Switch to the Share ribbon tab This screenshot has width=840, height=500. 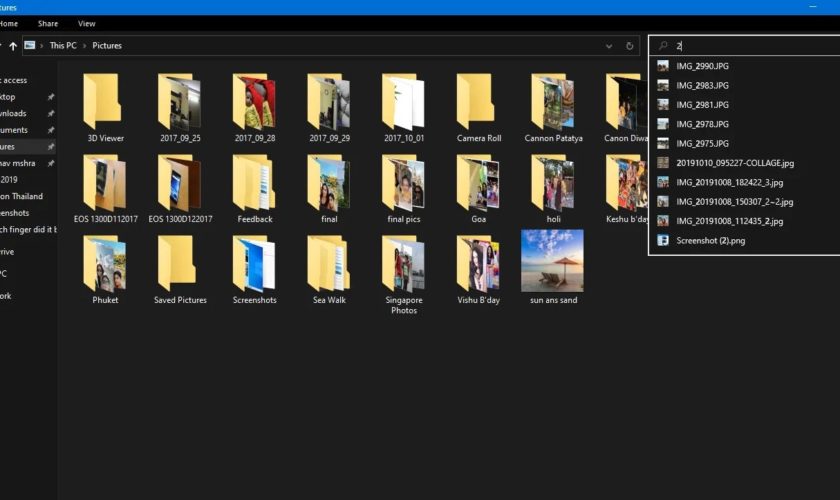click(x=47, y=23)
